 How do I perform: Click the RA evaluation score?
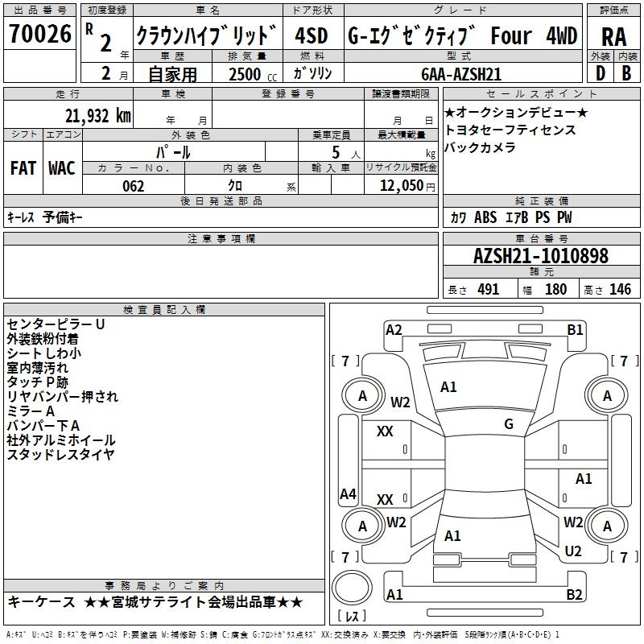613,36
